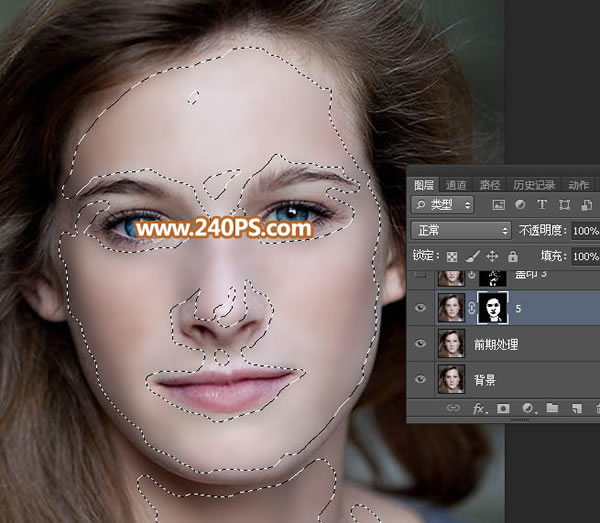Click the 填充 label
This screenshot has width=600, height=523.
pyautogui.click(x=554, y=256)
